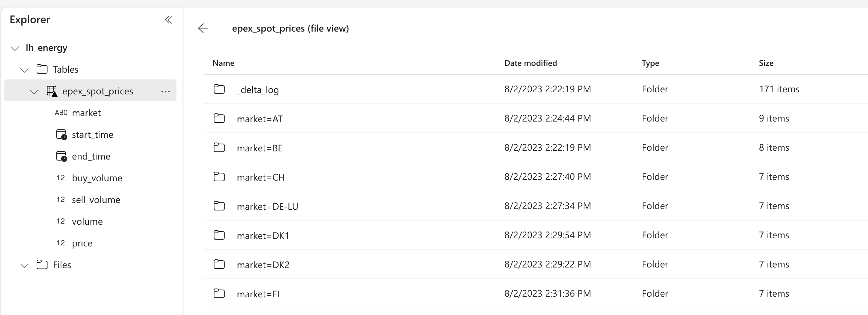Collapse the epex_spot_prices table chevron

pos(34,92)
